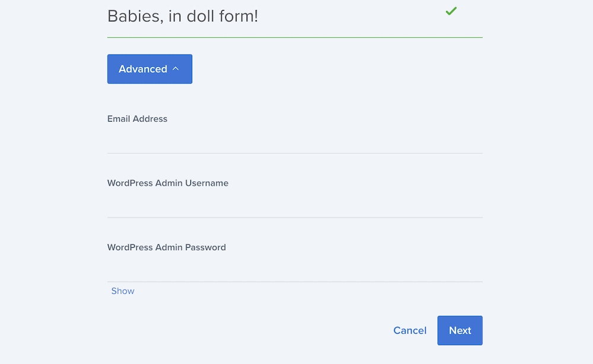Click the green underline beneath the tagline
The width and height of the screenshot is (593, 364).
click(x=295, y=37)
